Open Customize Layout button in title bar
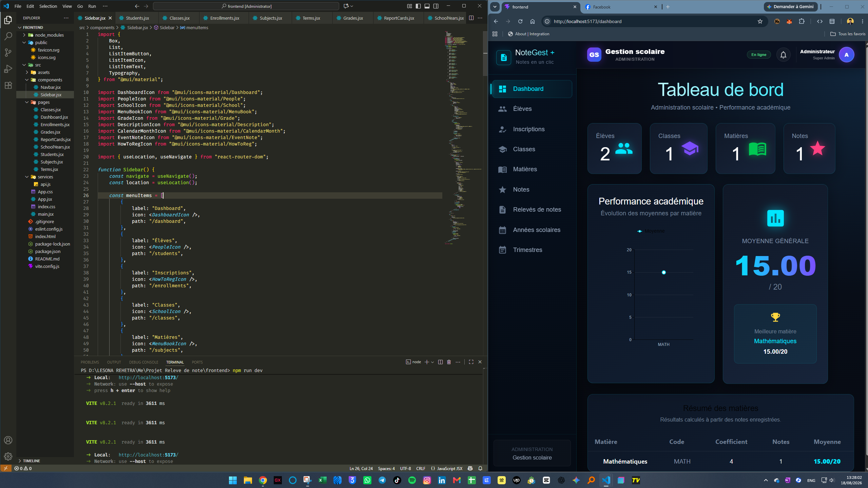 coord(409,6)
